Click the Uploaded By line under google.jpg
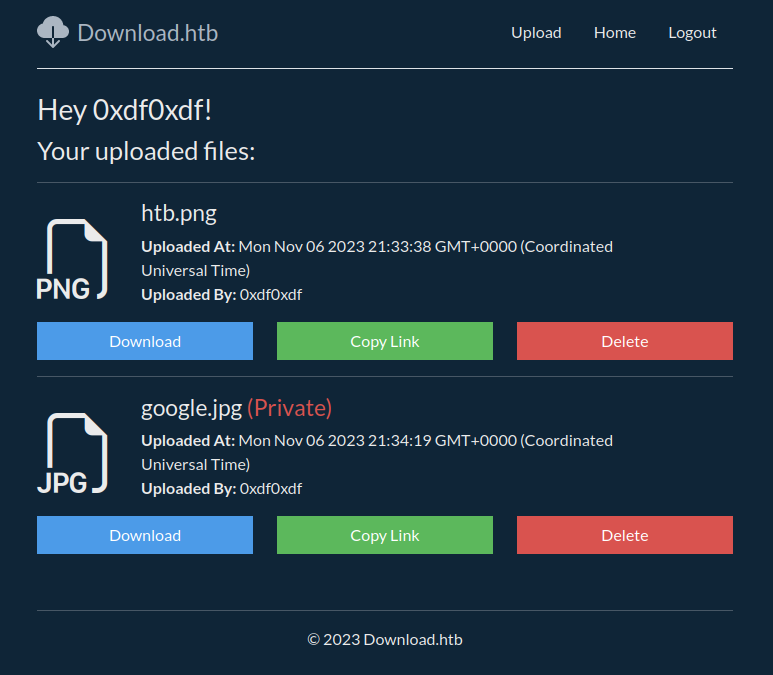The height and width of the screenshot is (675, 773). click(x=221, y=489)
